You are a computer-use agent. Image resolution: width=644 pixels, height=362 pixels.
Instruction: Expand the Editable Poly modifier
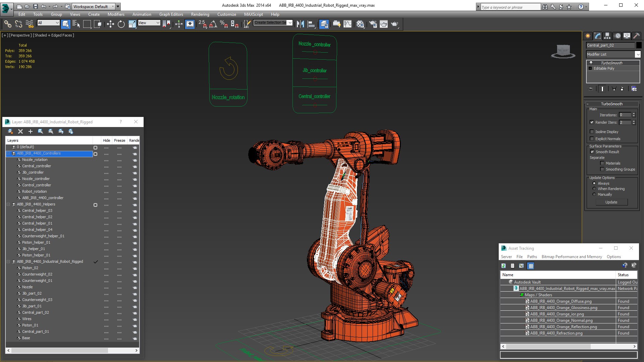pyautogui.click(x=590, y=68)
